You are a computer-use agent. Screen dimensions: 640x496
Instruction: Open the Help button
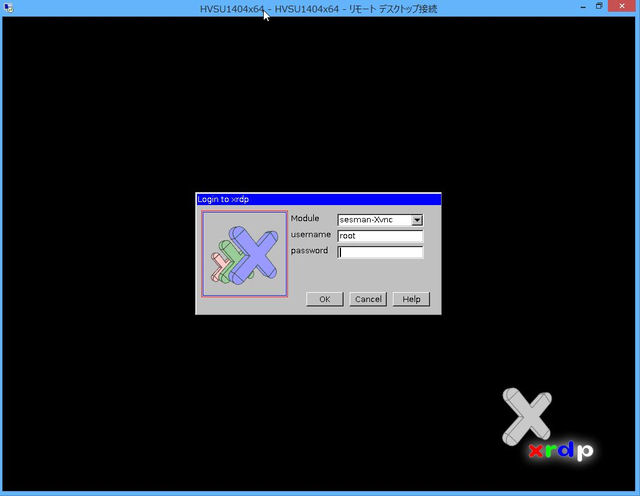coord(411,299)
